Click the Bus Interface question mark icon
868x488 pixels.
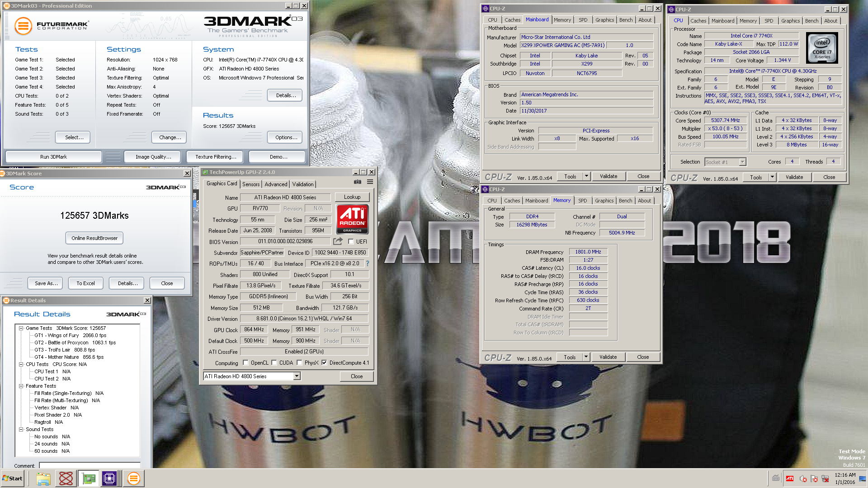point(367,263)
